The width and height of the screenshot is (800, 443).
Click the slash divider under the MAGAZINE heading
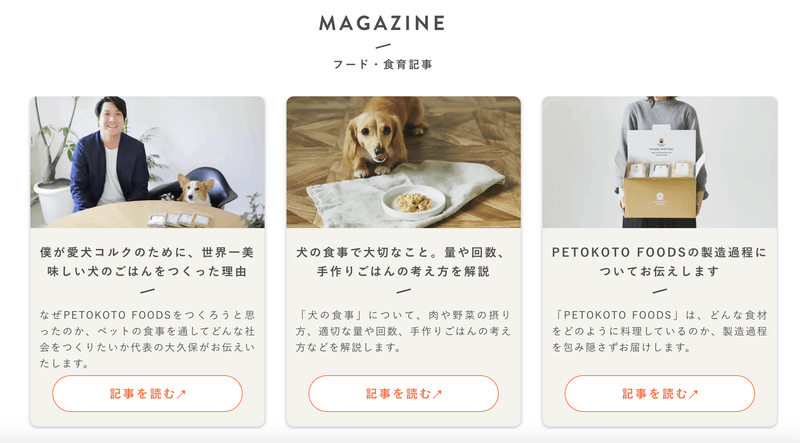coord(383,46)
